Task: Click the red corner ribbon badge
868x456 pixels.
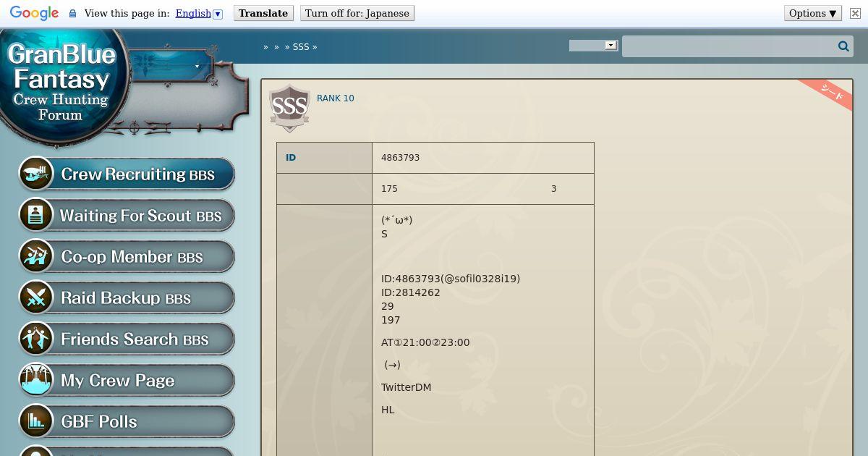Action: [x=830, y=93]
